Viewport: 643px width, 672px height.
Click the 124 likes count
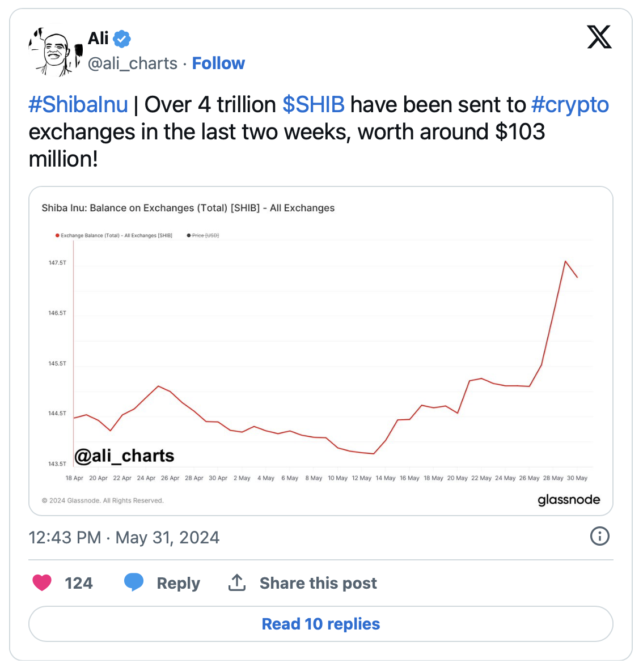click(79, 583)
